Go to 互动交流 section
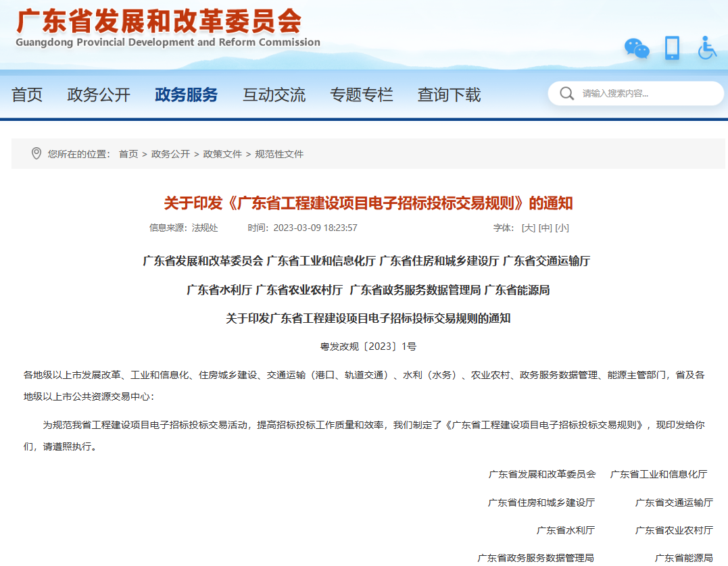728x566 pixels. pos(274,95)
